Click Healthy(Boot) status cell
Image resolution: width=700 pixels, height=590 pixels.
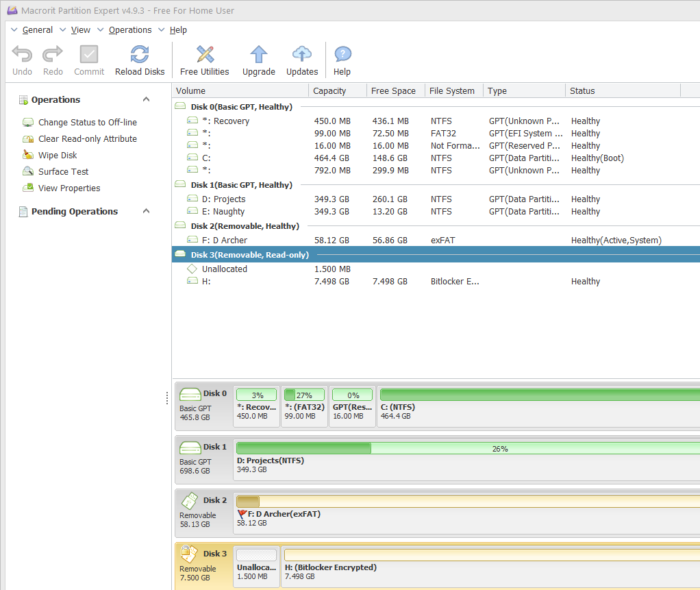pos(597,158)
